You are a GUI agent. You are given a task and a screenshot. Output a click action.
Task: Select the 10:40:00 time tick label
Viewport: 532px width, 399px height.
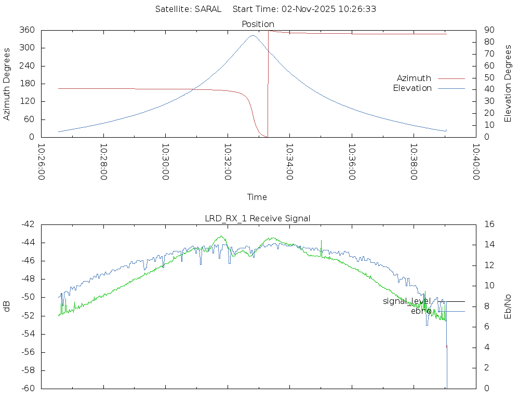[x=475, y=162]
